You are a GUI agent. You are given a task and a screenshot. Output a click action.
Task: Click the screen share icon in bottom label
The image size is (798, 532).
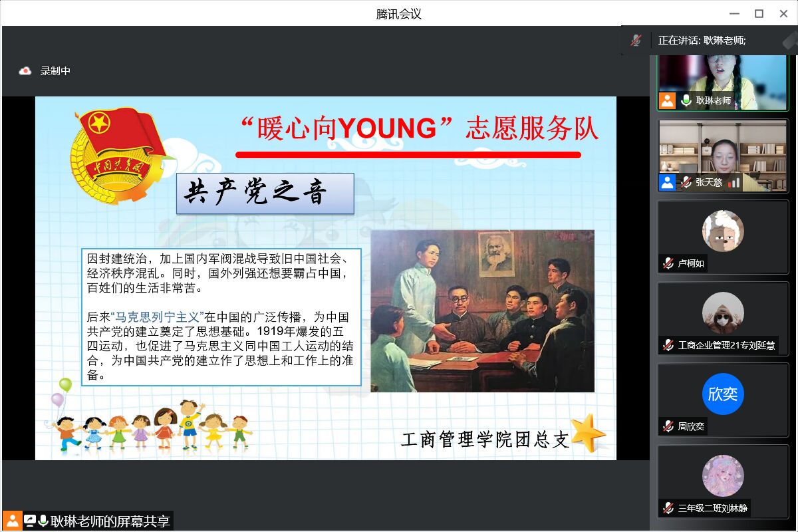pyautogui.click(x=30, y=521)
